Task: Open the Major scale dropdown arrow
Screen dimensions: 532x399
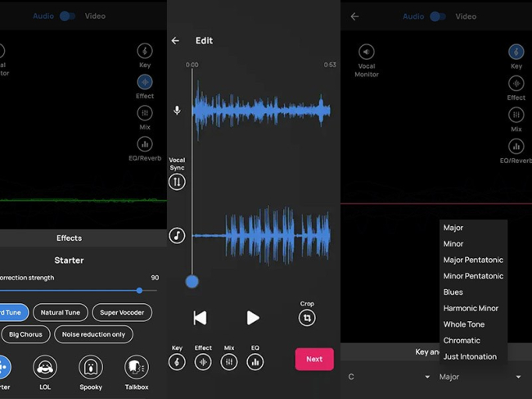Action: coord(518,377)
